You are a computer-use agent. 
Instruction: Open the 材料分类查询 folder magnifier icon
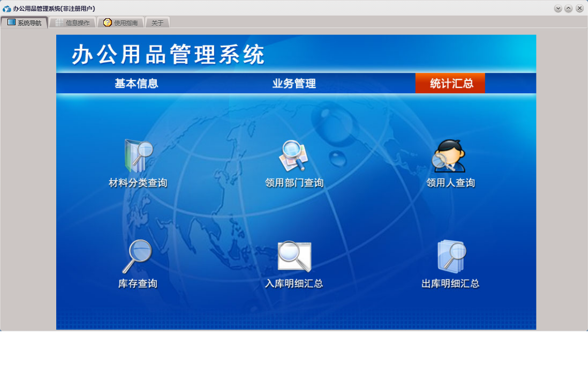tap(138, 156)
